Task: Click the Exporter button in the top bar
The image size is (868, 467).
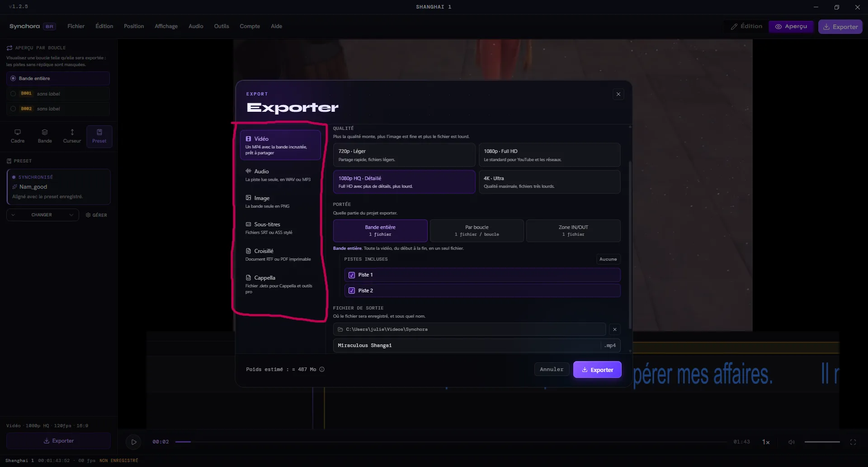Action: 840,27
